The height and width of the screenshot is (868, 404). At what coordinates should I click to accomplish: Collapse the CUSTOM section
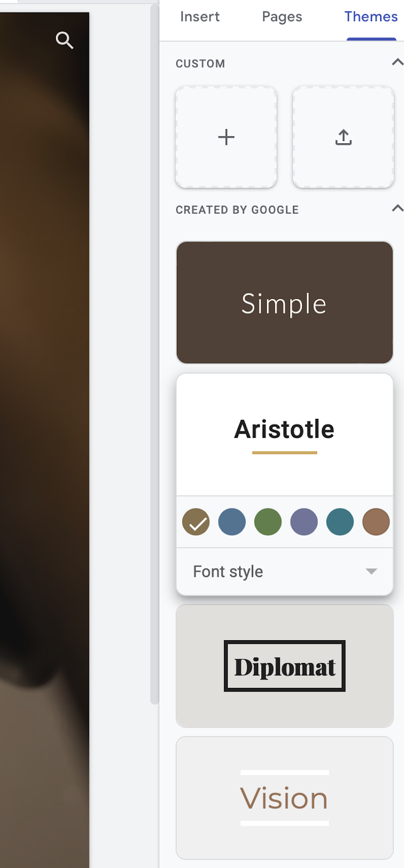coord(397,62)
